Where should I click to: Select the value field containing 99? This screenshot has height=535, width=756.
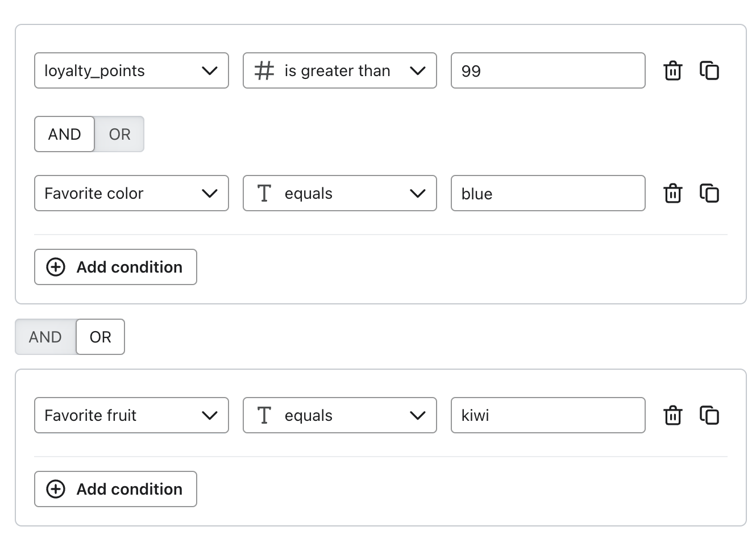[547, 70]
